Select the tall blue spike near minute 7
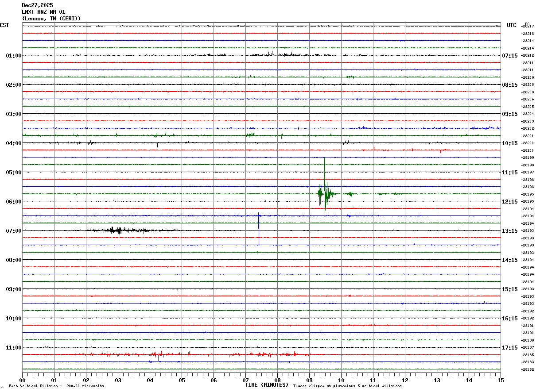536x392 pixels. click(x=259, y=228)
